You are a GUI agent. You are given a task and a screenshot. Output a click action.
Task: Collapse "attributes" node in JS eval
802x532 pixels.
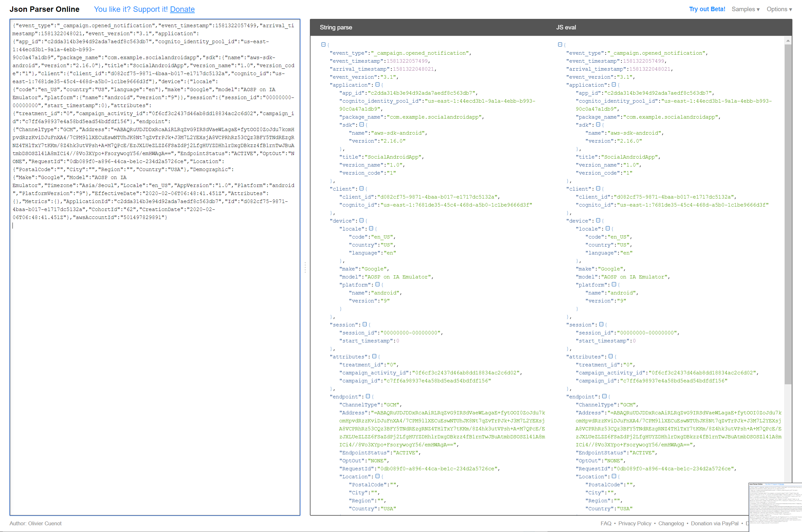tap(610, 356)
